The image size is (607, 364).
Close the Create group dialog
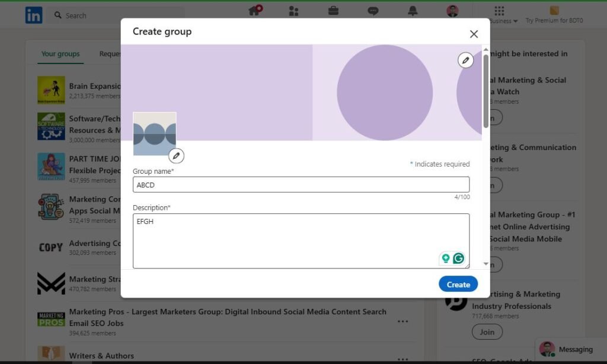pyautogui.click(x=474, y=34)
